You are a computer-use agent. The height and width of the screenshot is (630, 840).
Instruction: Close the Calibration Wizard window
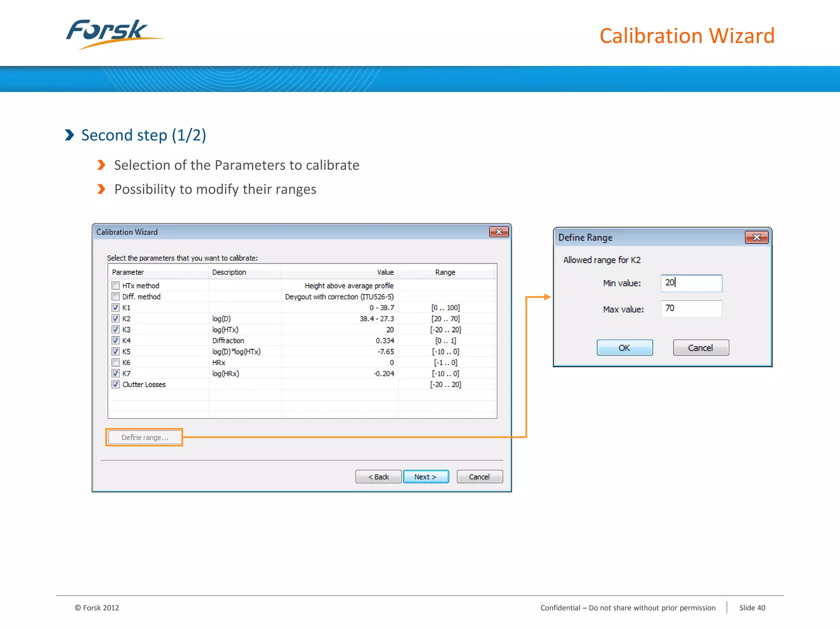499,232
